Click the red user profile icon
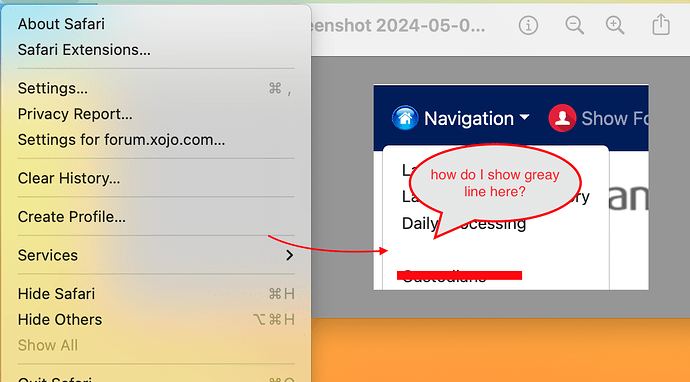Screen dimensions: 690x382 (x=562, y=118)
